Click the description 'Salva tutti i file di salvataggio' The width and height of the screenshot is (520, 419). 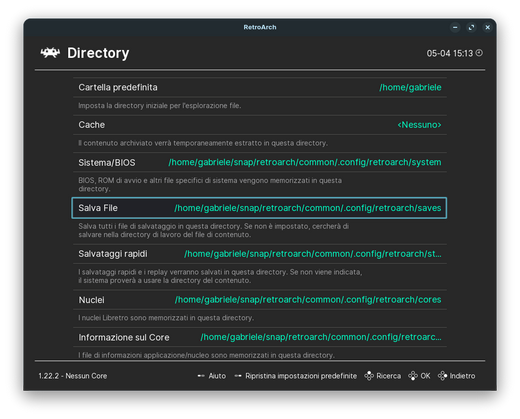214,230
